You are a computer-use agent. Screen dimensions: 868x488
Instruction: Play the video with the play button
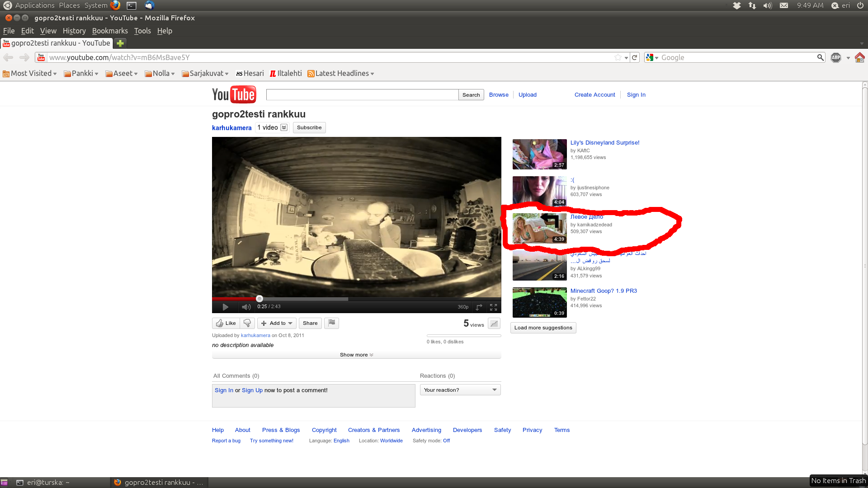click(x=225, y=307)
